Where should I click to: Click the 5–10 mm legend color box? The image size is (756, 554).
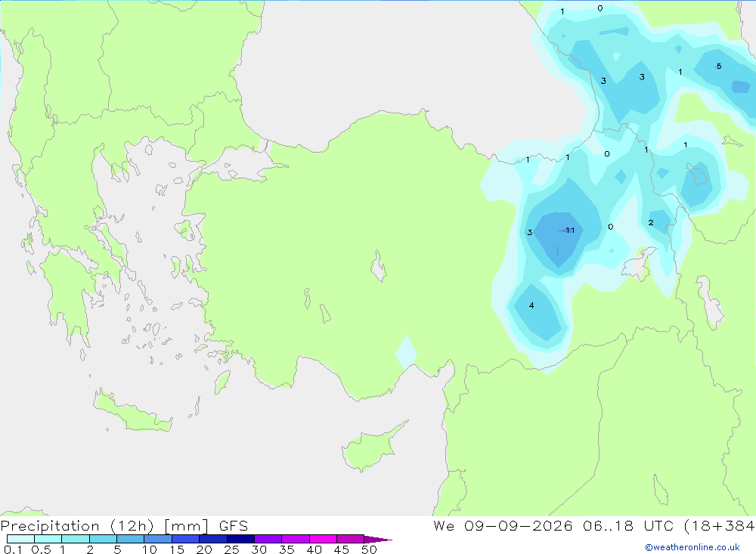[x=130, y=539]
